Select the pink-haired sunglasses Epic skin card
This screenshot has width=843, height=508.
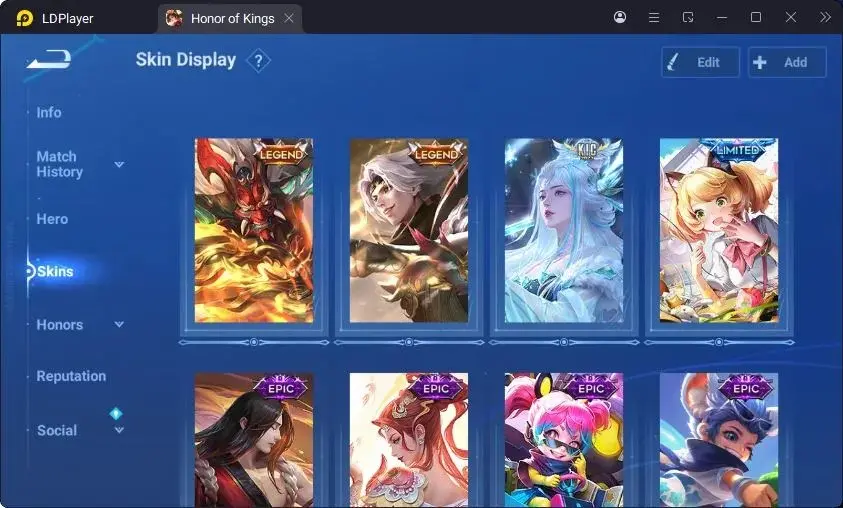pyautogui.click(x=563, y=440)
